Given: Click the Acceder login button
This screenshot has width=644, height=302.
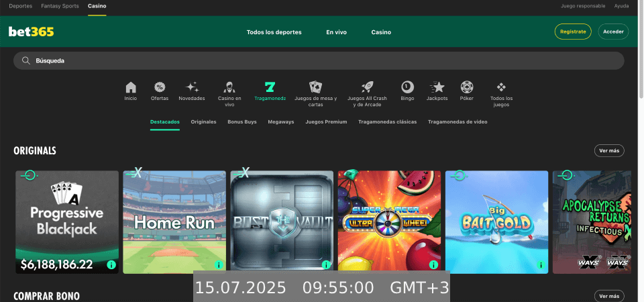Looking at the screenshot, I should (x=613, y=32).
